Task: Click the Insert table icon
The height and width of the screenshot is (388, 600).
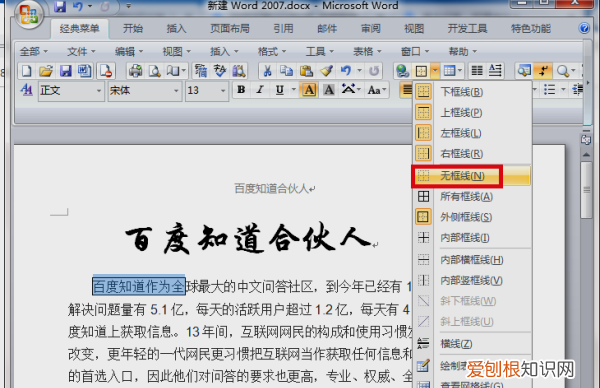Action: click(449, 71)
